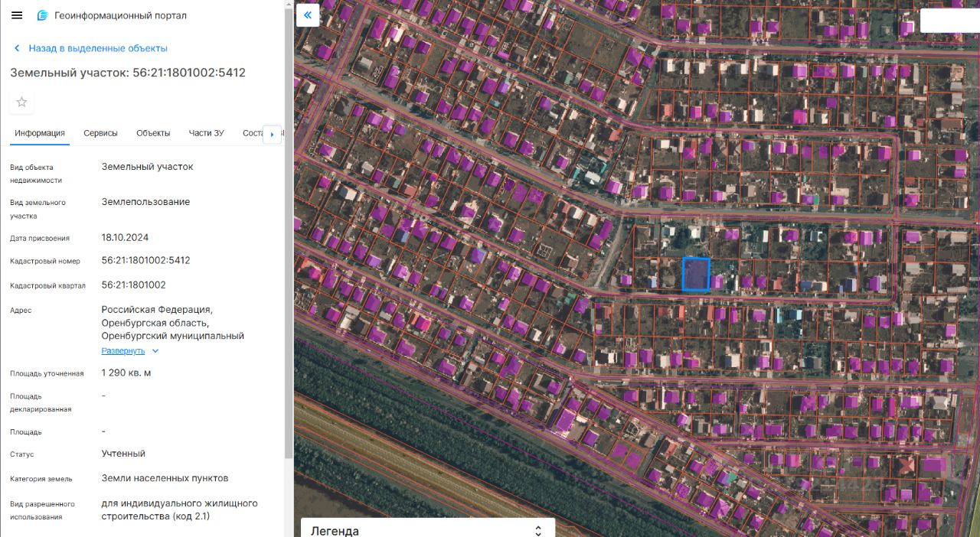The height and width of the screenshot is (537, 980).
Task: Switch to the Информация tab
Action: (40, 133)
